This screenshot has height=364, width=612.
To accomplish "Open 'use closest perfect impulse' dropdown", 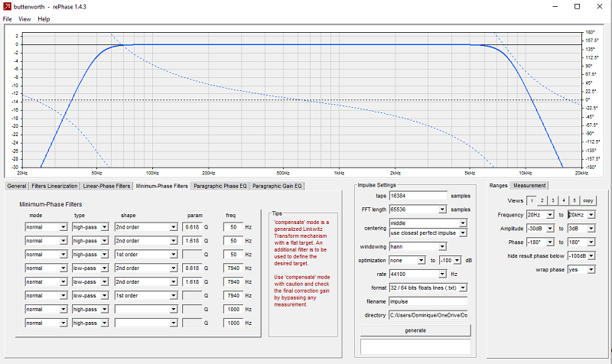I will click(x=463, y=233).
